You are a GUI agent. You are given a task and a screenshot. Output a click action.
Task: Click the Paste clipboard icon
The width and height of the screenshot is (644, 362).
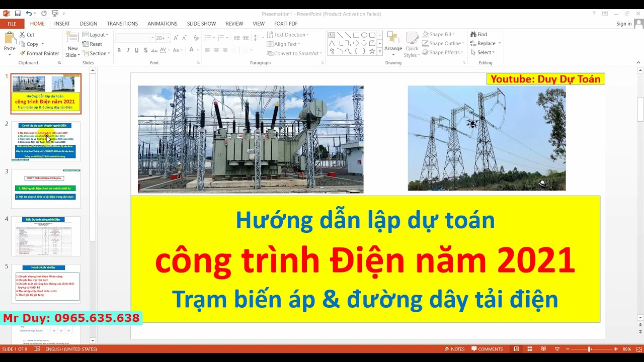coord(10,38)
